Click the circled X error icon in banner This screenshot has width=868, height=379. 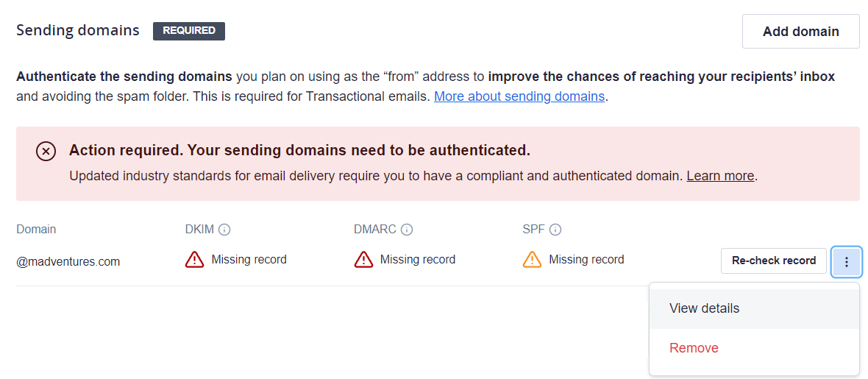tap(46, 151)
